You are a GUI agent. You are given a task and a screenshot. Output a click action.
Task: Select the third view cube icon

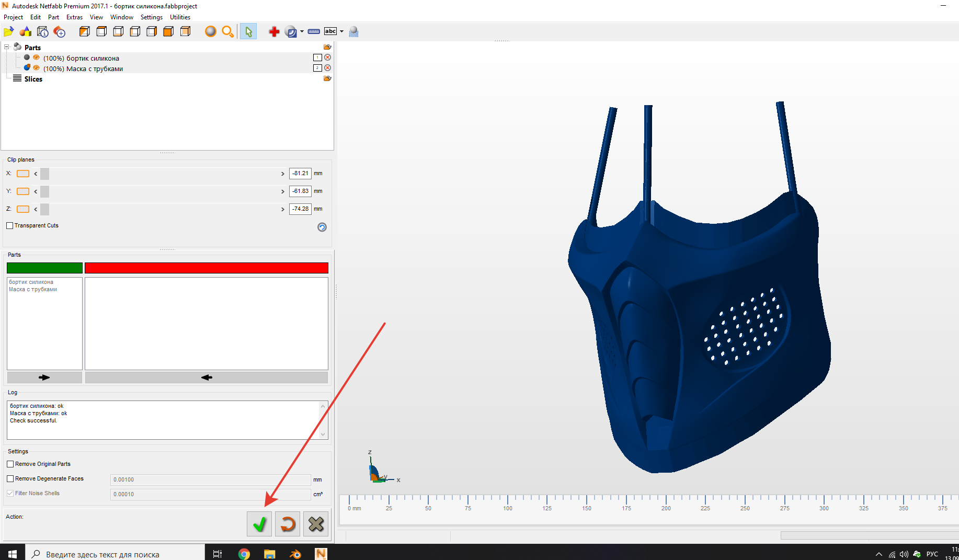[x=118, y=32]
